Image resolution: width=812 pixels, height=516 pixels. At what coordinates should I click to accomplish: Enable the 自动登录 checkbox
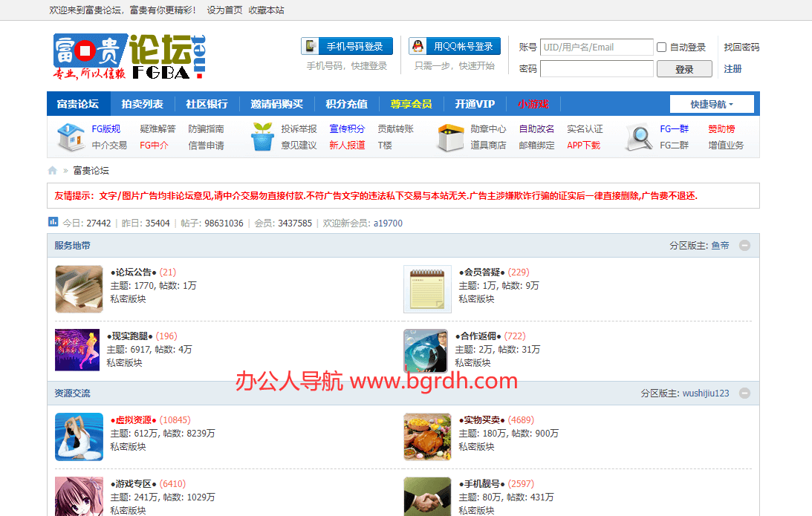pyautogui.click(x=661, y=48)
